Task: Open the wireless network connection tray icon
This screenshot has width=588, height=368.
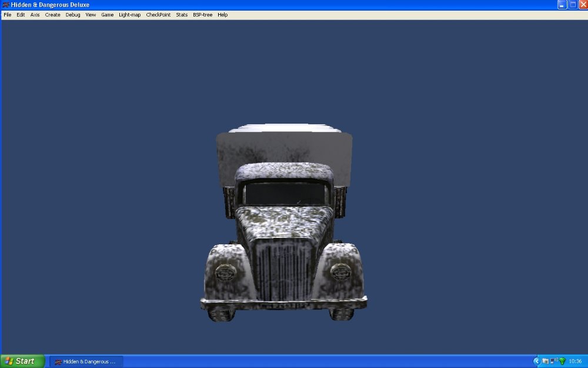Action: 554,362
